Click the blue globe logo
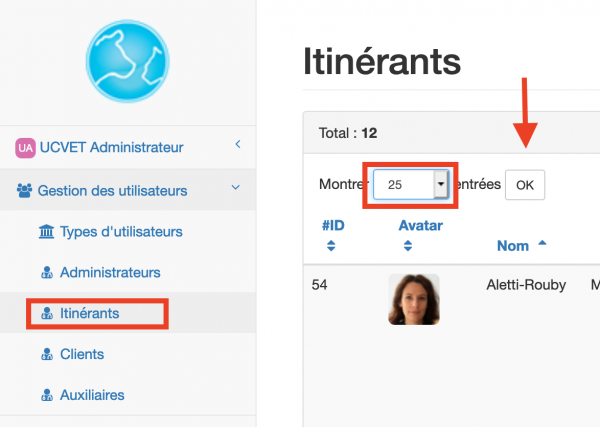Viewport: 600px width, 427px height. click(x=129, y=63)
